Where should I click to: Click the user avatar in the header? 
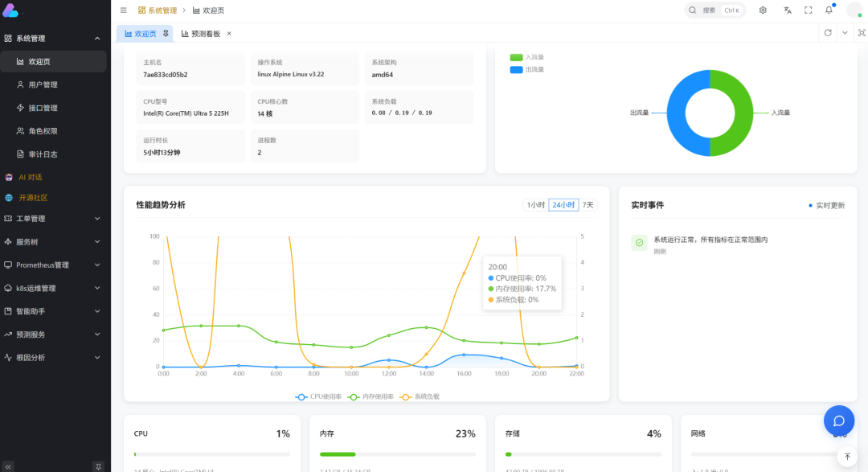pyautogui.click(x=854, y=10)
